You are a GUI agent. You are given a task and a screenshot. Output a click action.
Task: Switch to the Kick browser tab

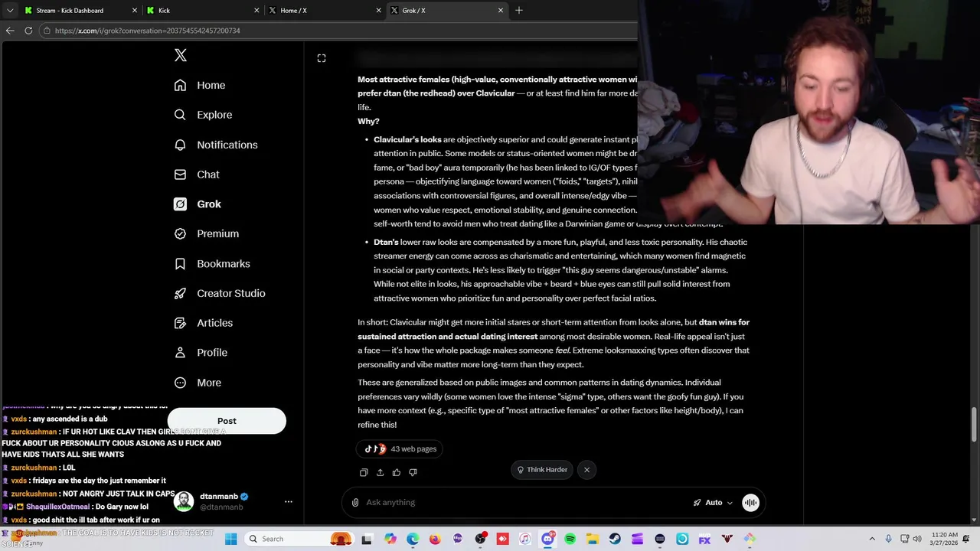202,11
